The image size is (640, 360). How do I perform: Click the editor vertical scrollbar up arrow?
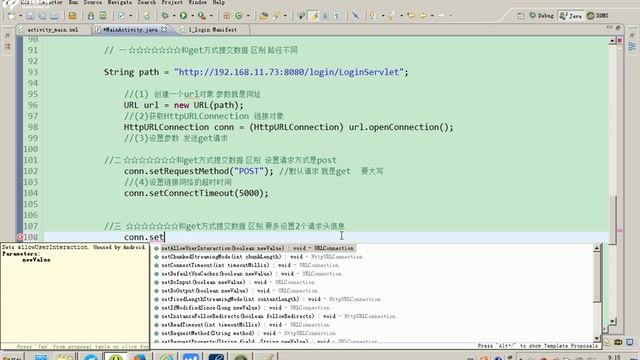pos(612,41)
